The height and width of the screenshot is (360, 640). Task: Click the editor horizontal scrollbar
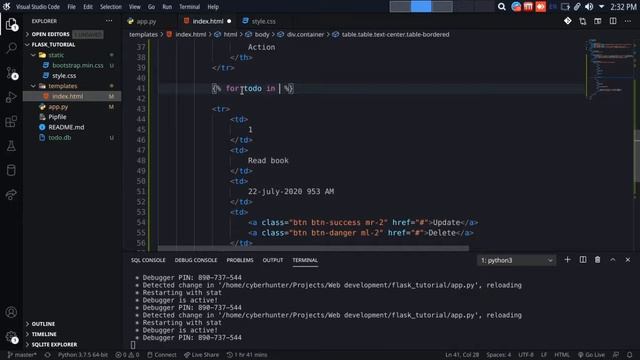[313, 248]
